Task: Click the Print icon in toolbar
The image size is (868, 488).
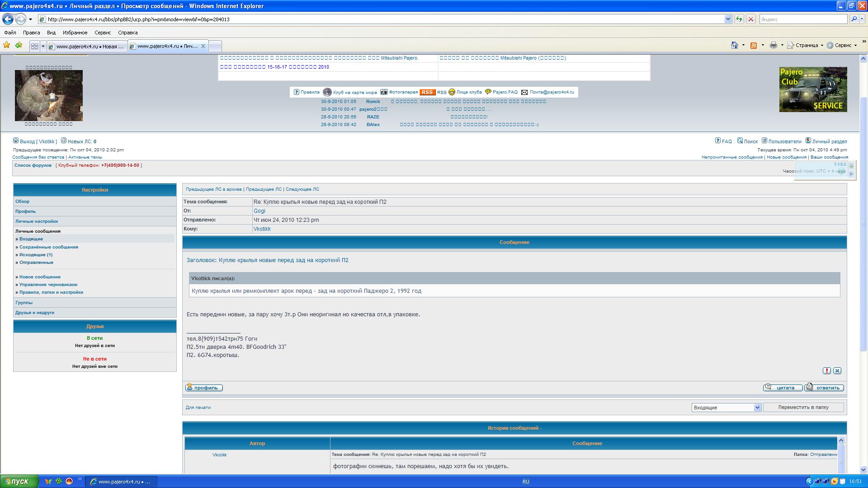Action: click(774, 45)
